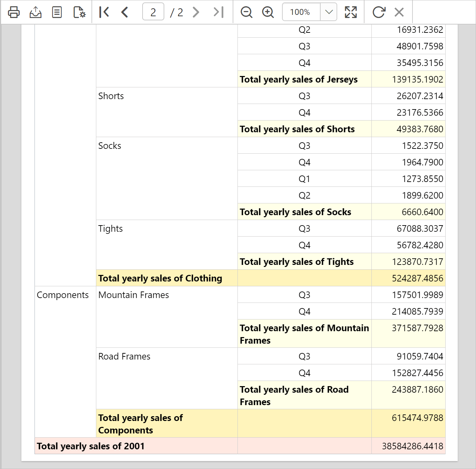
Task: Click value 48901.7598
Action: click(x=409, y=46)
